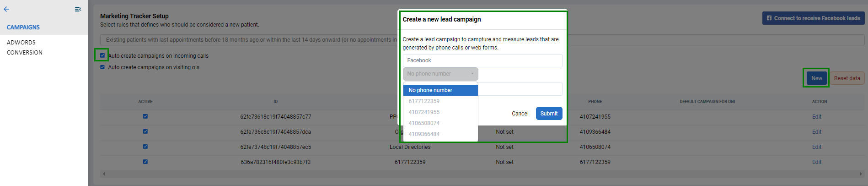The image size is (868, 186).
Task: Collapse the sidebar menu icon
Action: click(x=78, y=9)
